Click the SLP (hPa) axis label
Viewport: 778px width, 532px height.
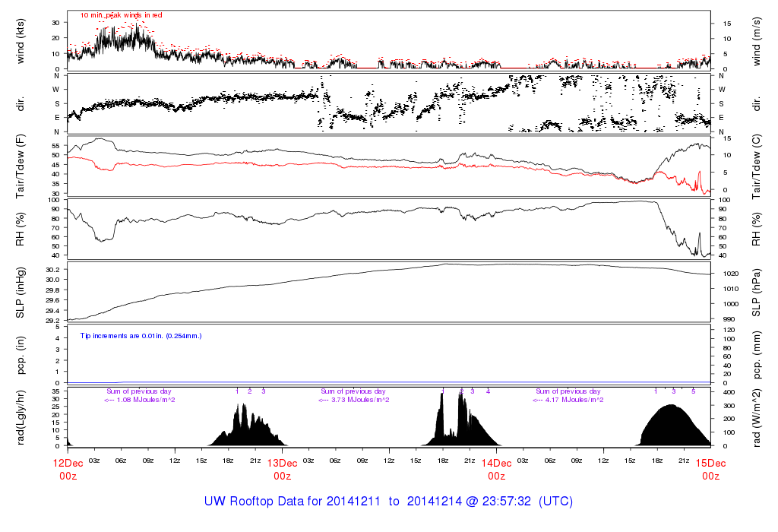pos(757,293)
